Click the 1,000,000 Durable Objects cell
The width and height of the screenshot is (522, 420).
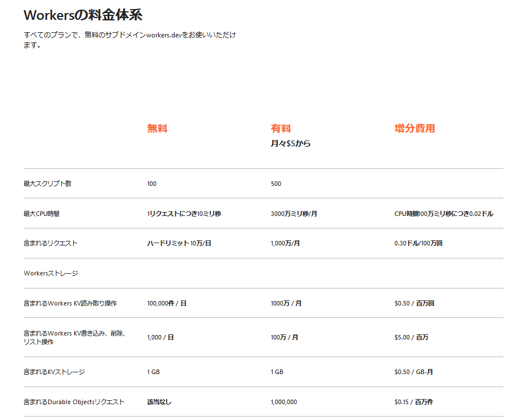coord(283,402)
